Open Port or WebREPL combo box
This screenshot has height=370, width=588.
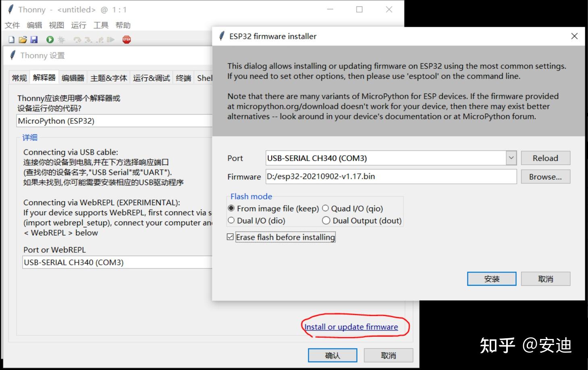point(117,262)
